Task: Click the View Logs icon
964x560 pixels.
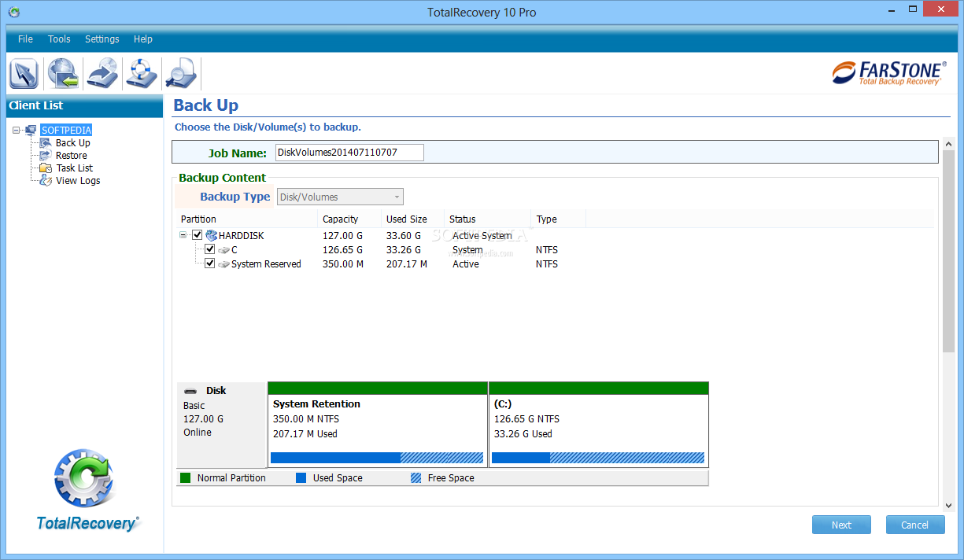Action: tap(45, 181)
